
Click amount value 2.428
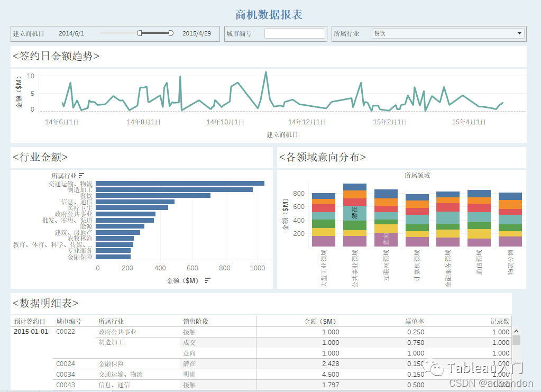pos(331,364)
